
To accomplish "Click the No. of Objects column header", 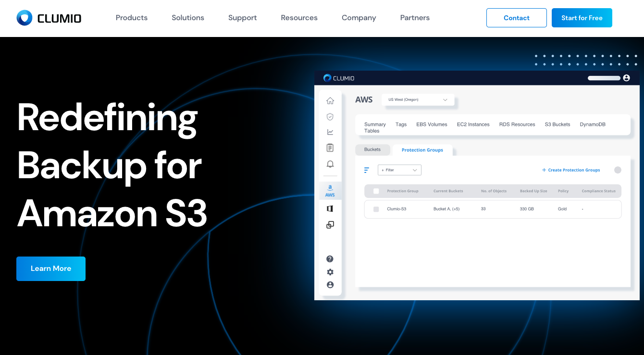I will [494, 191].
